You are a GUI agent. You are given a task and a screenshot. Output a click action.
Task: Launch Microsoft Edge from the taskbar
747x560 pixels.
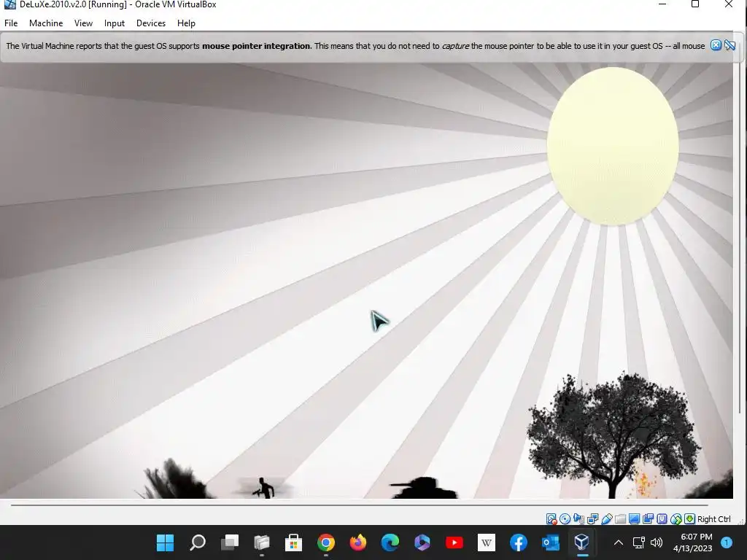tap(390, 542)
